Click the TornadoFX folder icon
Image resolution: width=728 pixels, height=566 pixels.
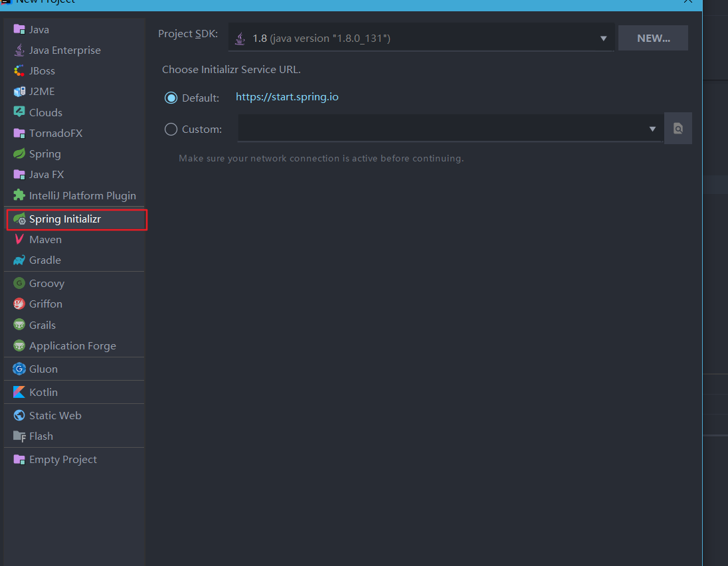pos(19,134)
